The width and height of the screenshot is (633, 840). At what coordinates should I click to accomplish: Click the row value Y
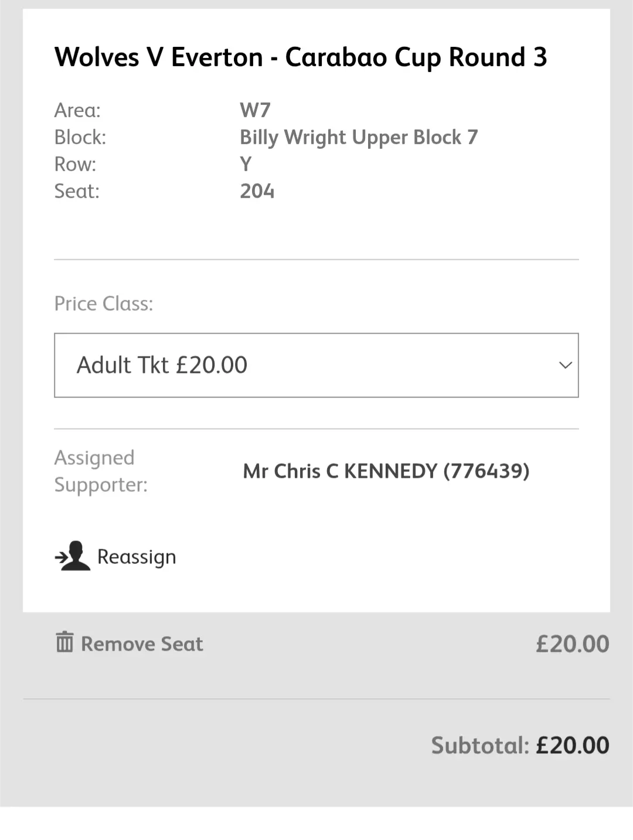pyautogui.click(x=246, y=164)
